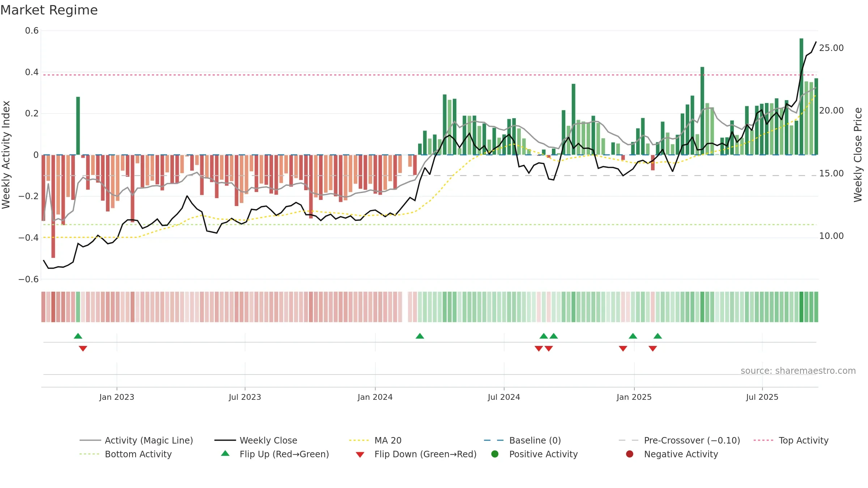This screenshot has height=488, width=868.
Task: Click the green dotted Bottom Activity line sample
Action: coord(89,454)
